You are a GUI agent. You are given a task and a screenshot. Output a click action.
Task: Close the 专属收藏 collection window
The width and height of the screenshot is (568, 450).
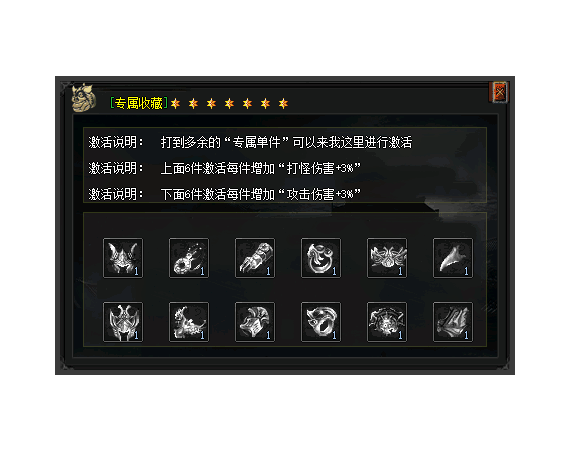(x=500, y=92)
